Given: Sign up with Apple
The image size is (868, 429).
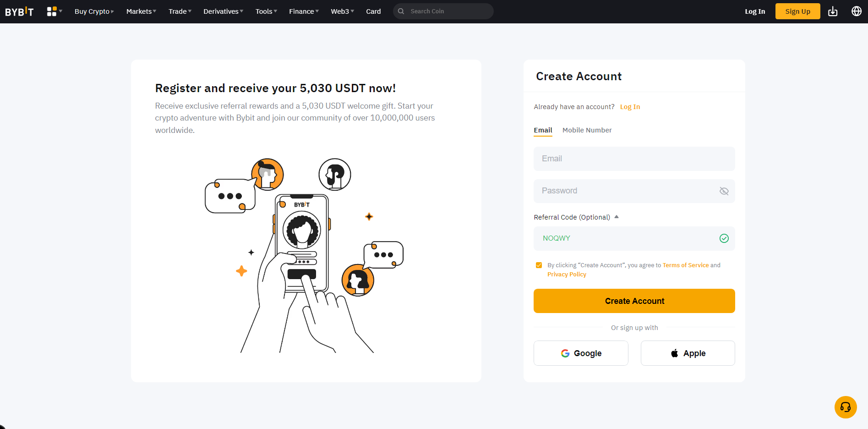Looking at the screenshot, I should click(688, 353).
